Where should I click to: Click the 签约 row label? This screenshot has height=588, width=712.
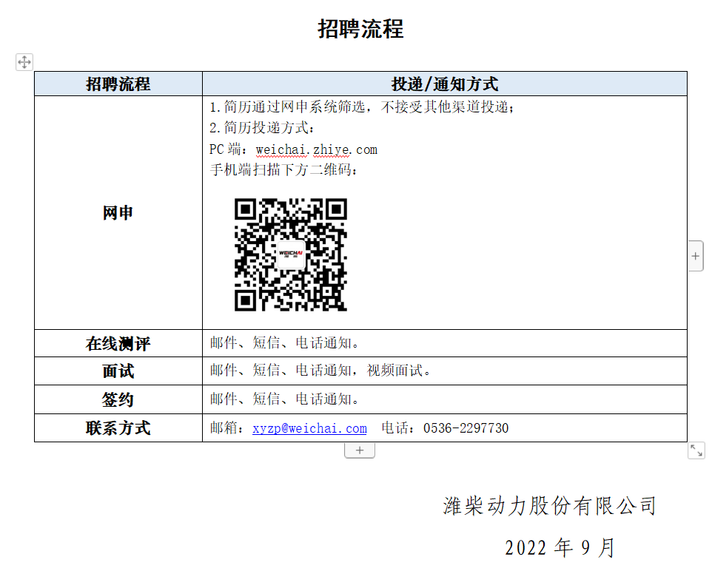click(118, 399)
